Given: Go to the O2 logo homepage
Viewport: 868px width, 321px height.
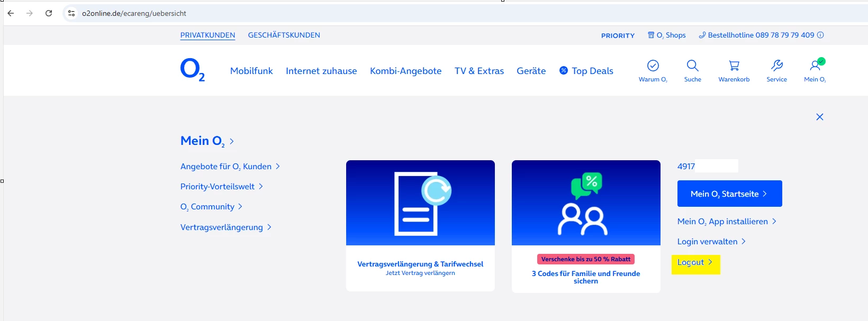Looking at the screenshot, I should (x=192, y=69).
